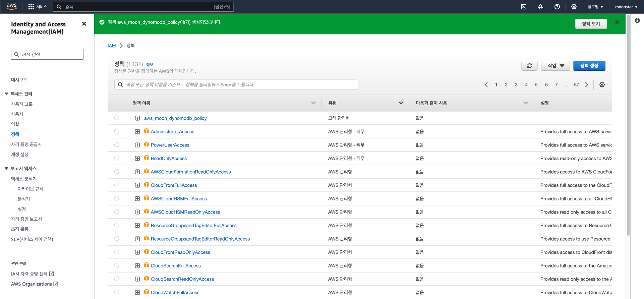This screenshot has width=644, height=299.
Task: Open 역할 in the sidebar
Action: point(15,124)
